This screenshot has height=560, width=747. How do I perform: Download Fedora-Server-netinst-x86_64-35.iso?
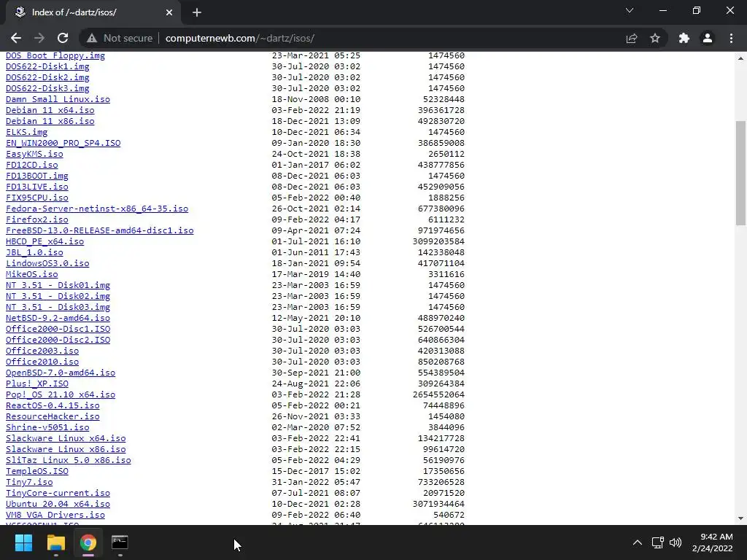[97, 209]
